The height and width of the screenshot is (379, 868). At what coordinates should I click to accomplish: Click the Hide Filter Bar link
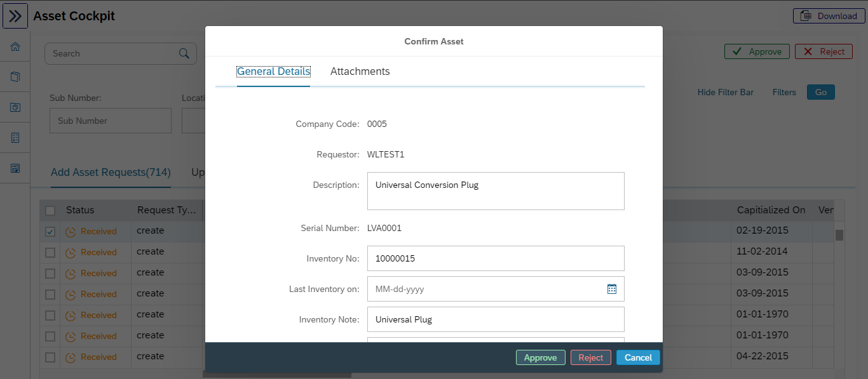pyautogui.click(x=726, y=92)
